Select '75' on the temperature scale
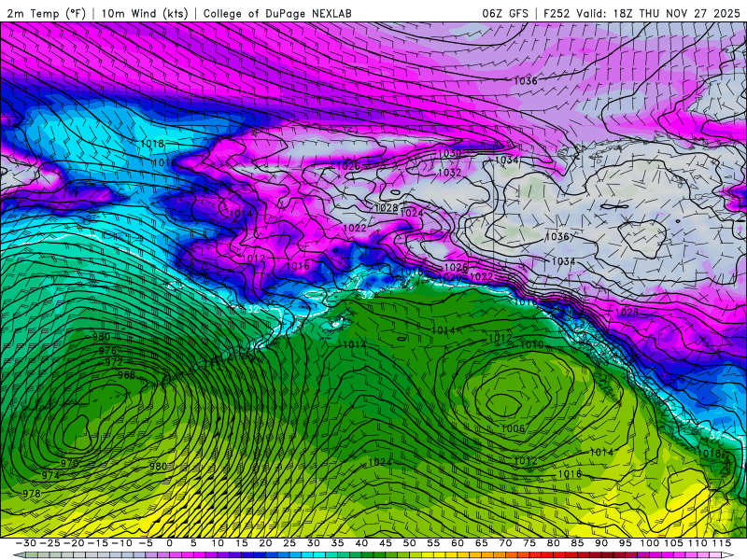747x560 pixels. tap(529, 543)
